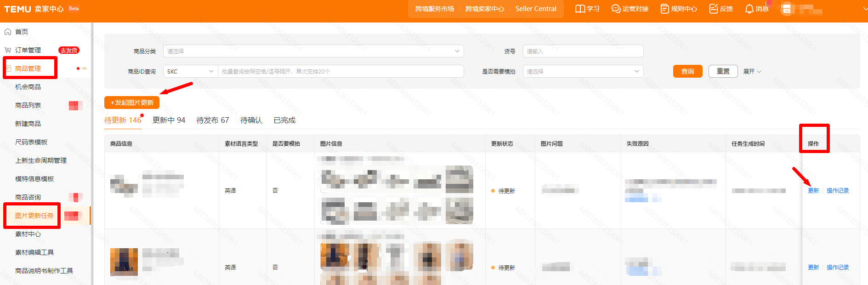Collapse the 商品管理 sidebar menu
The image size is (868, 285).
[x=85, y=68]
